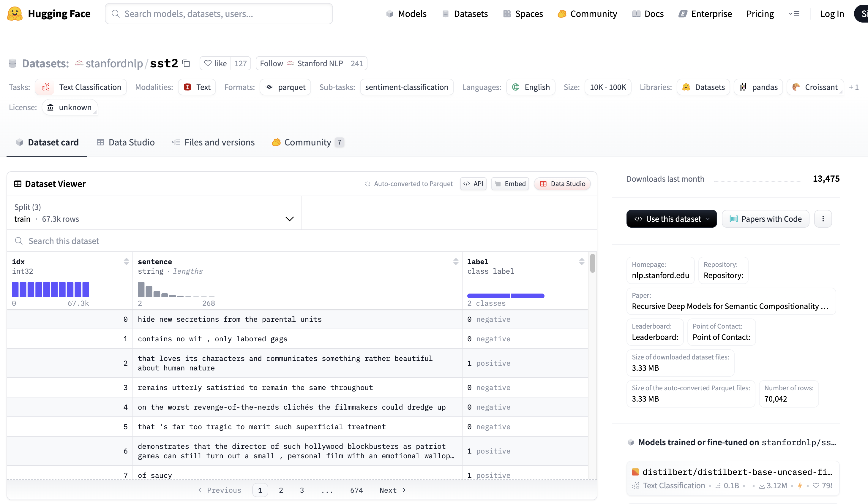Sort by idx column toggle
Image resolution: width=868 pixels, height=504 pixels.
pos(127,261)
